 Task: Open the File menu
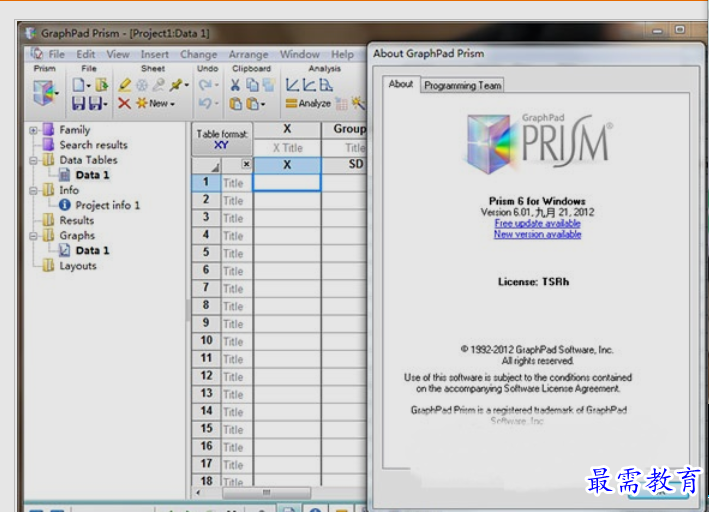pyautogui.click(x=57, y=54)
